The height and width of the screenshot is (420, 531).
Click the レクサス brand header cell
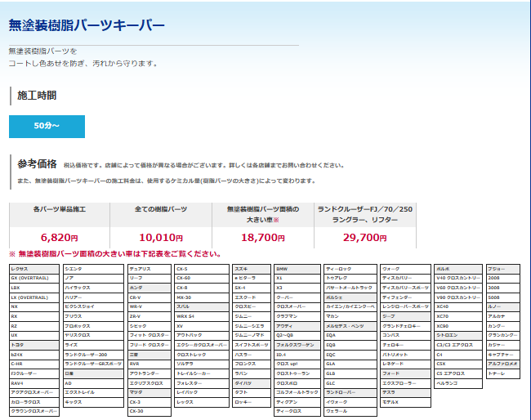34,269
